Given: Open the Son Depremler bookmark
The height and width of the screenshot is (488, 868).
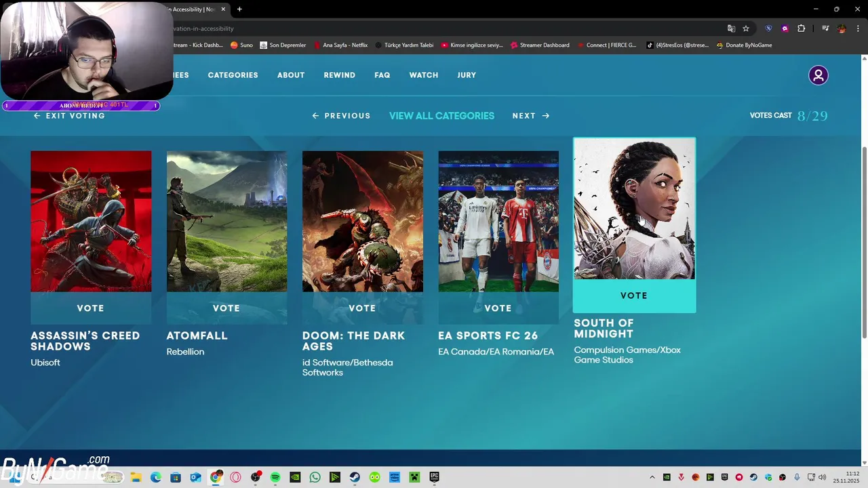Looking at the screenshot, I should (x=283, y=45).
